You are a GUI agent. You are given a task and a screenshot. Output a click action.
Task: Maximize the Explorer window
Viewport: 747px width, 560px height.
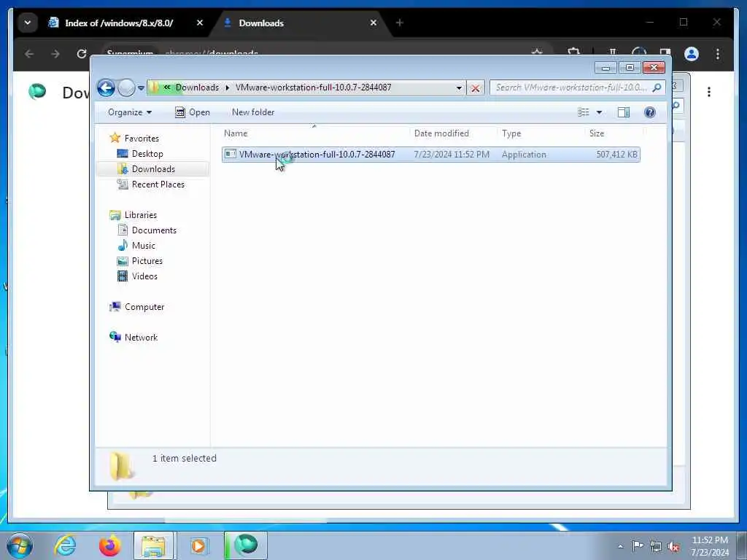click(630, 68)
